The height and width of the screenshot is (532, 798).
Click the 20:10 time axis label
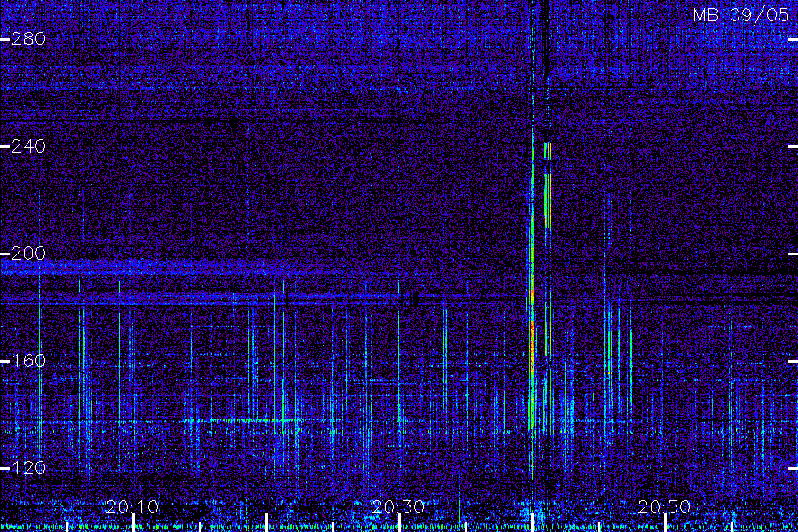(132, 507)
